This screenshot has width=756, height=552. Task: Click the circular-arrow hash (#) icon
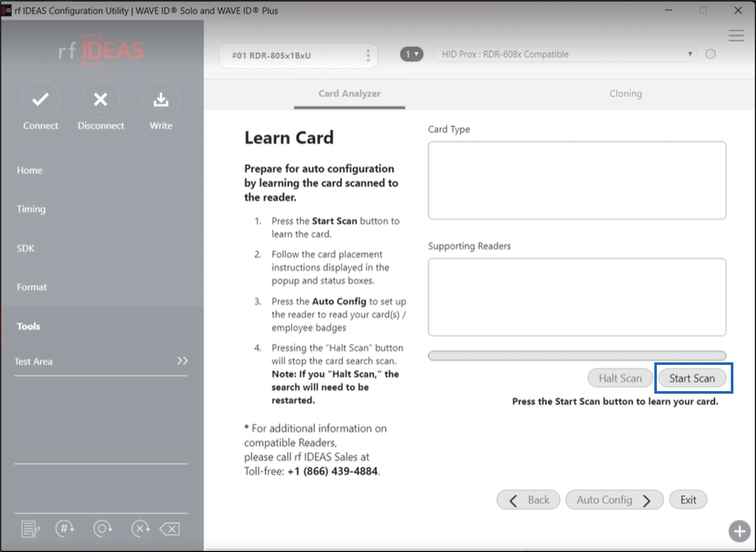tap(65, 528)
